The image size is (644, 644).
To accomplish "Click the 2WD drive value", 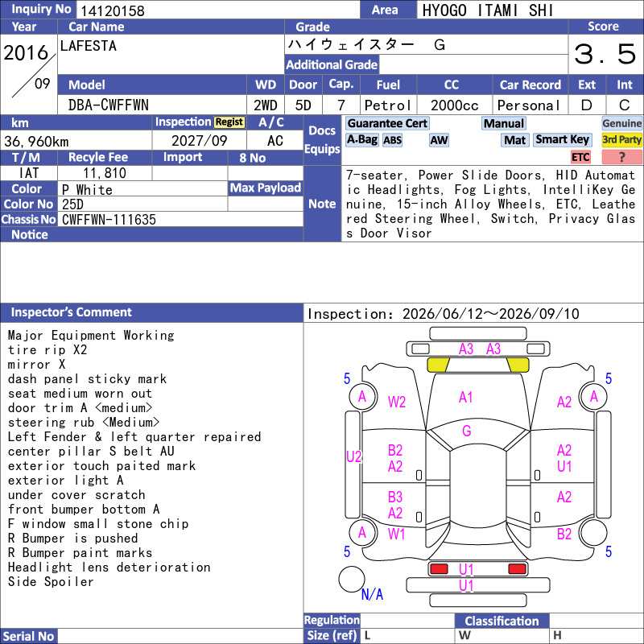I will 266,105.
